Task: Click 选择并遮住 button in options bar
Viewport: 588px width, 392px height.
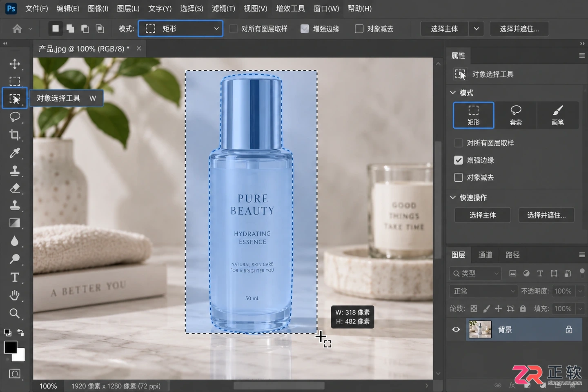Action: click(519, 29)
